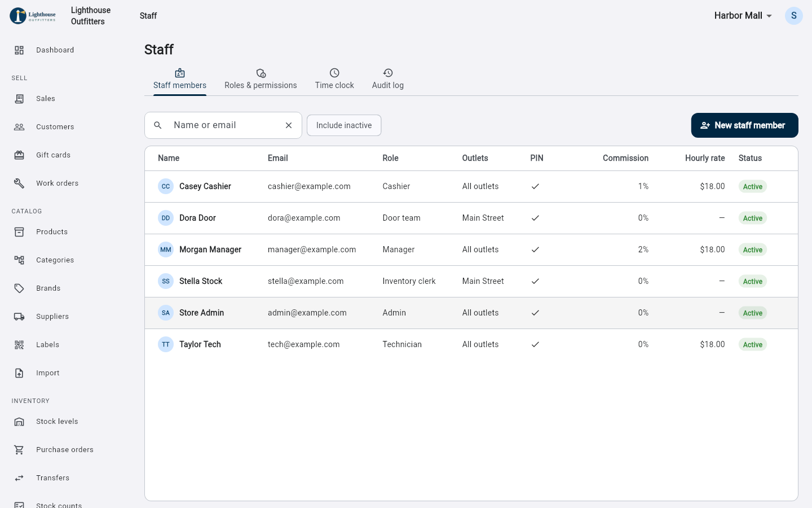Select the Suppliers truck icon
Image resolution: width=812 pixels, height=508 pixels.
pyautogui.click(x=19, y=317)
